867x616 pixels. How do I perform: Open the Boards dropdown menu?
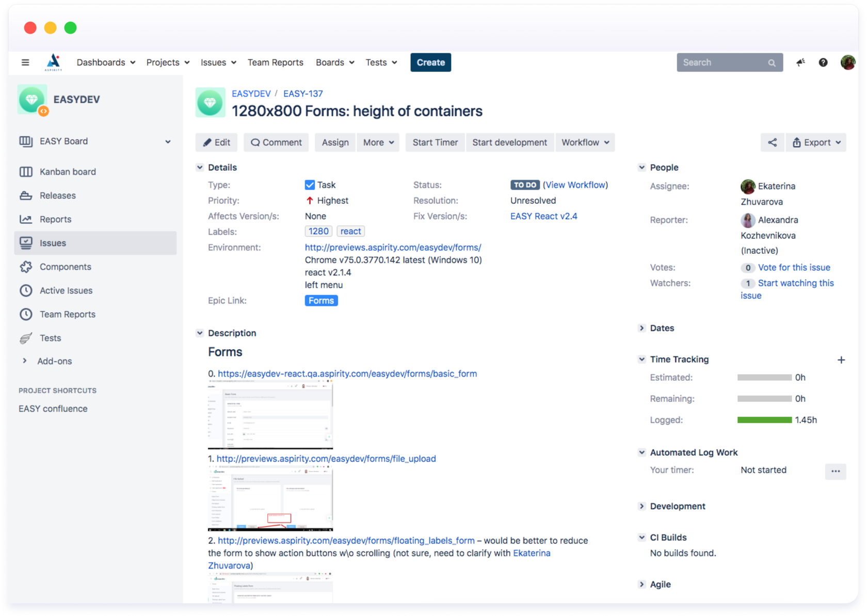pos(335,62)
